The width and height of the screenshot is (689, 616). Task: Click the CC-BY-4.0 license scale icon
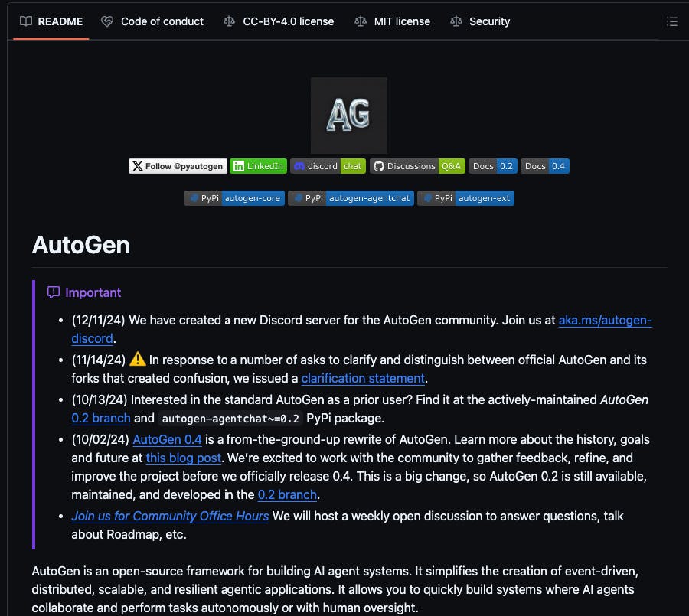pyautogui.click(x=229, y=21)
